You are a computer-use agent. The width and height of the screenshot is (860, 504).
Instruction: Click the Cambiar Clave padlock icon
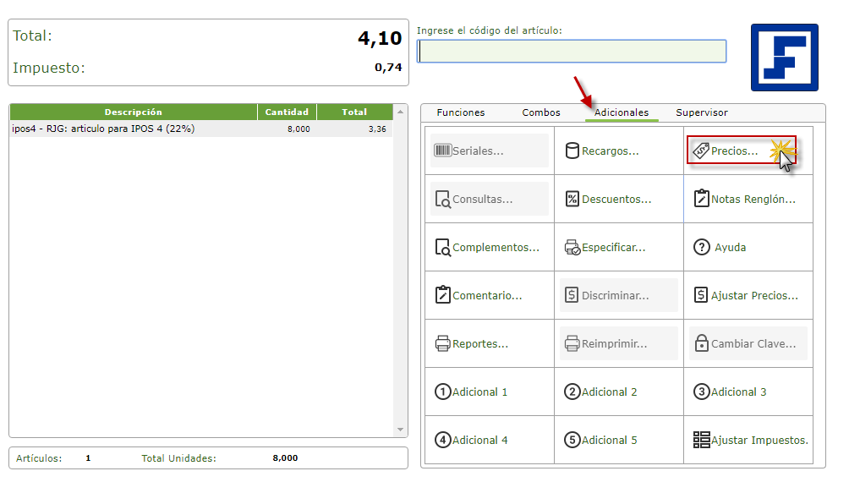coord(702,342)
